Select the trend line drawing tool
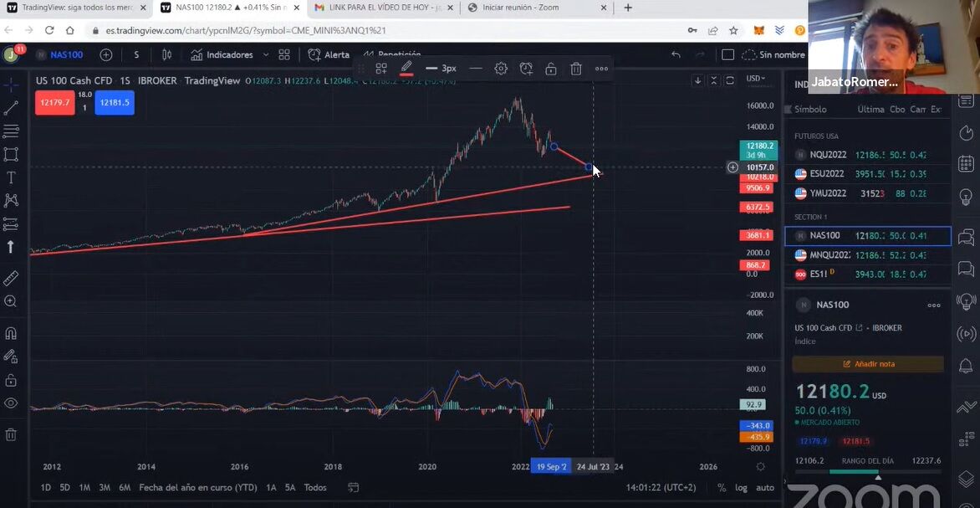The height and width of the screenshot is (508, 980). [x=11, y=108]
